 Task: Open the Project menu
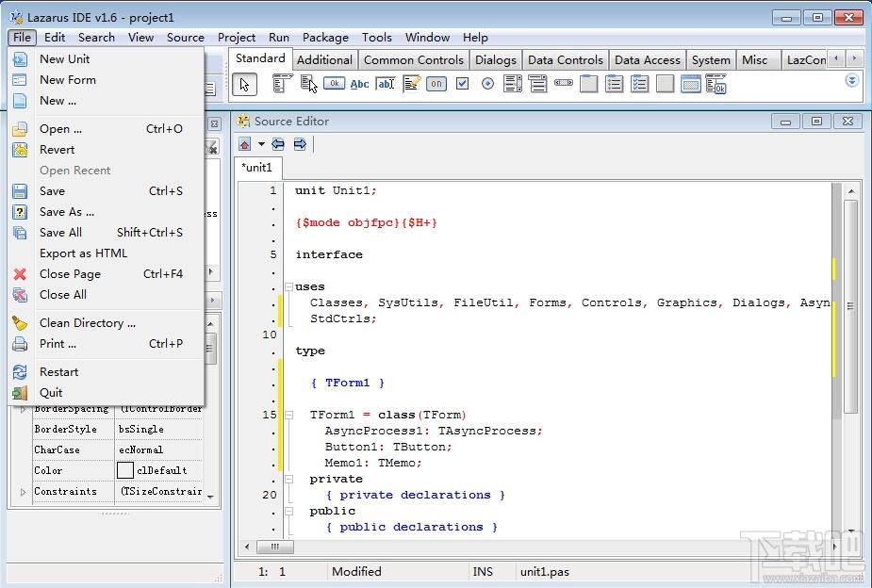tap(237, 38)
